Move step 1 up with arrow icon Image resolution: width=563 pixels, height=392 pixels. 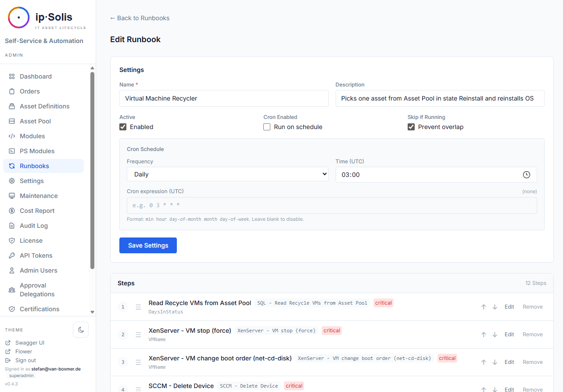coord(484,307)
